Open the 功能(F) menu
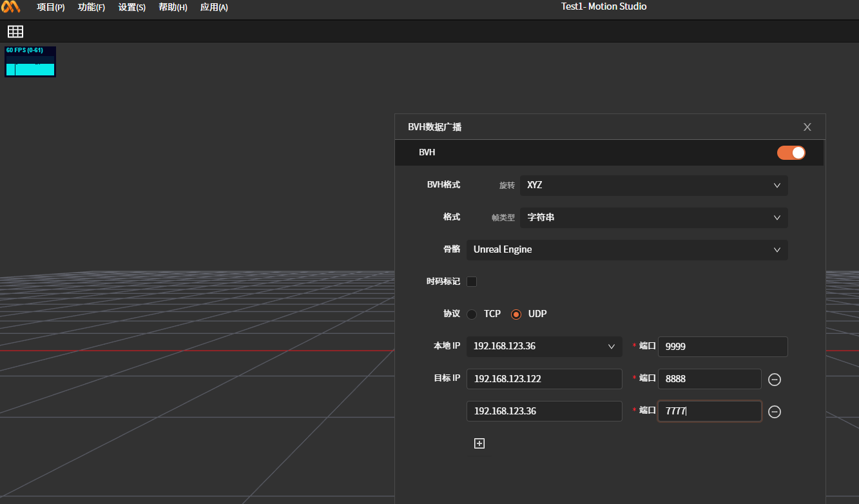Image resolution: width=859 pixels, height=504 pixels. pos(91,8)
